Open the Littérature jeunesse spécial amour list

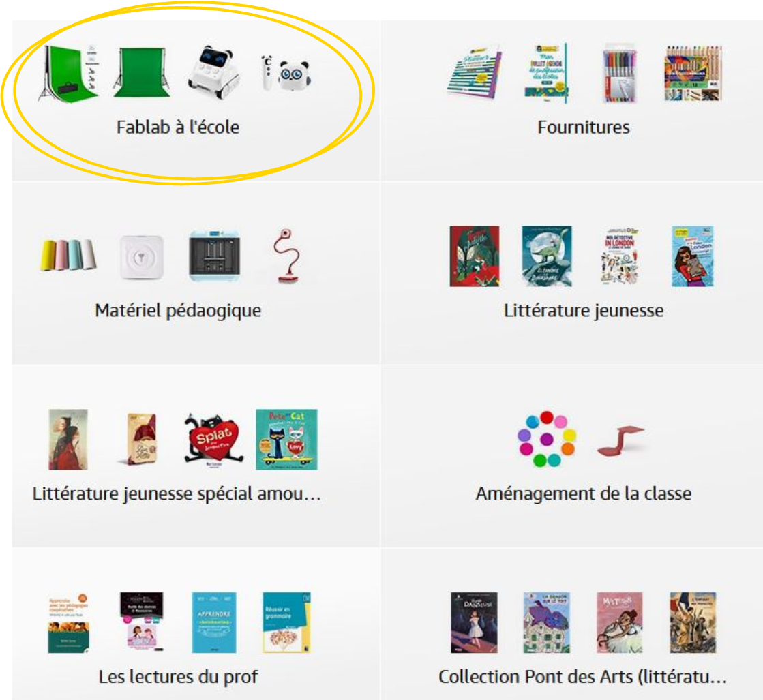[177, 493]
